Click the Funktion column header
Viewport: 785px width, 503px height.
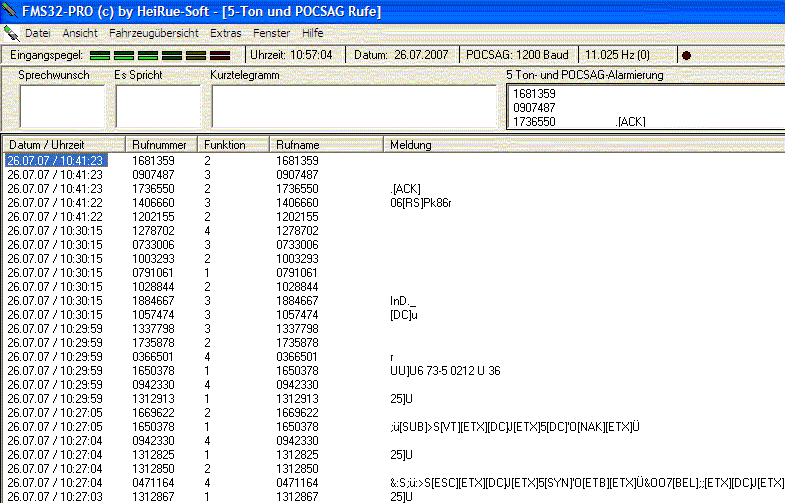tap(234, 145)
